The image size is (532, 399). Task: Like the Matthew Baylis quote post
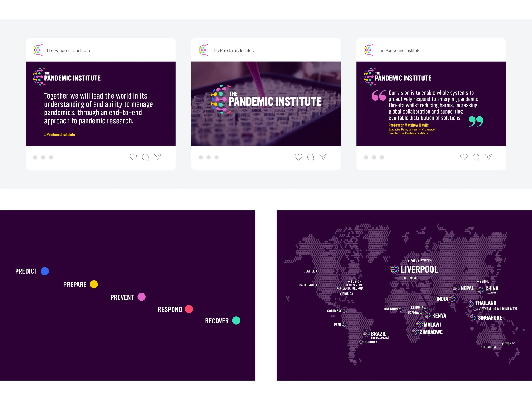(x=464, y=157)
